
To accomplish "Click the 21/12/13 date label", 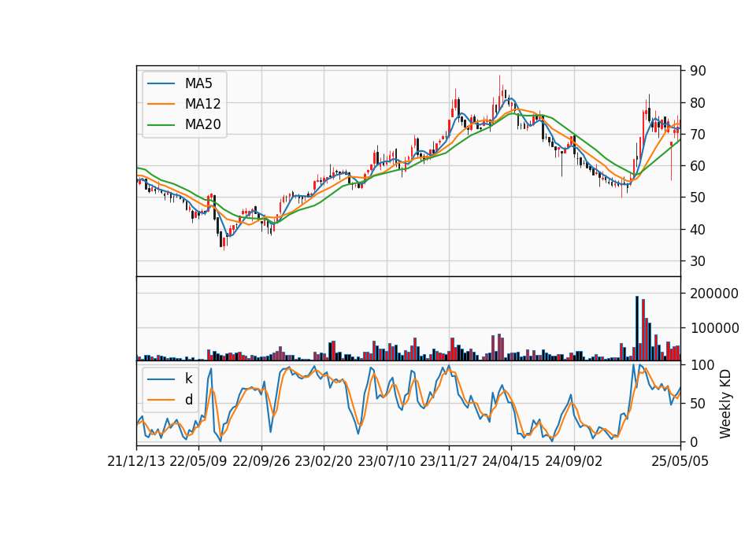I will click(x=136, y=461).
